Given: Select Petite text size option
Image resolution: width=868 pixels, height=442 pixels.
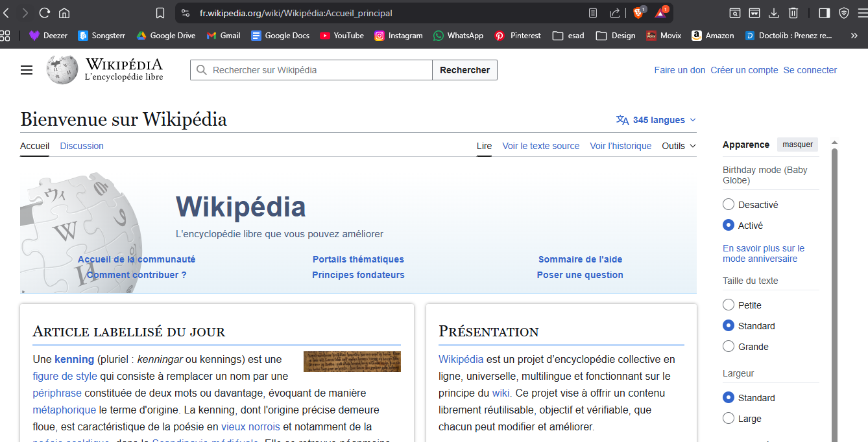Looking at the screenshot, I should coord(729,305).
